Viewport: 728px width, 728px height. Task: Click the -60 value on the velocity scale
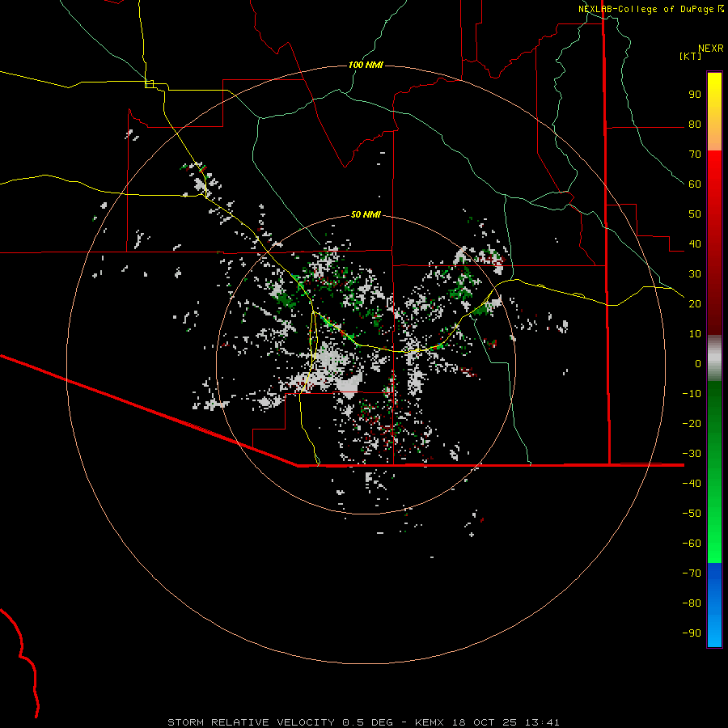pos(692,544)
